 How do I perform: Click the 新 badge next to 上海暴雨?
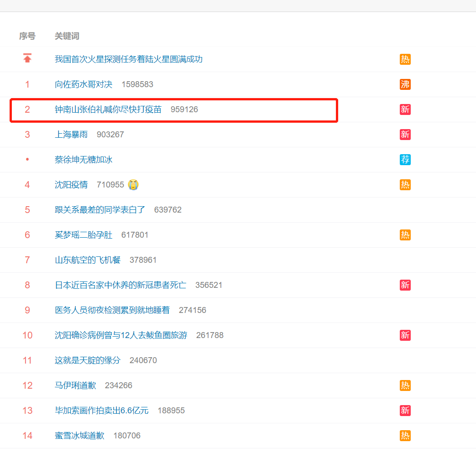tap(405, 135)
